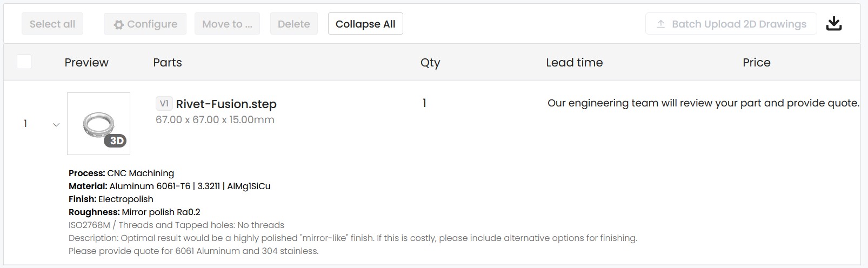
Task: Click the gear icon in Configure button
Action: [118, 24]
